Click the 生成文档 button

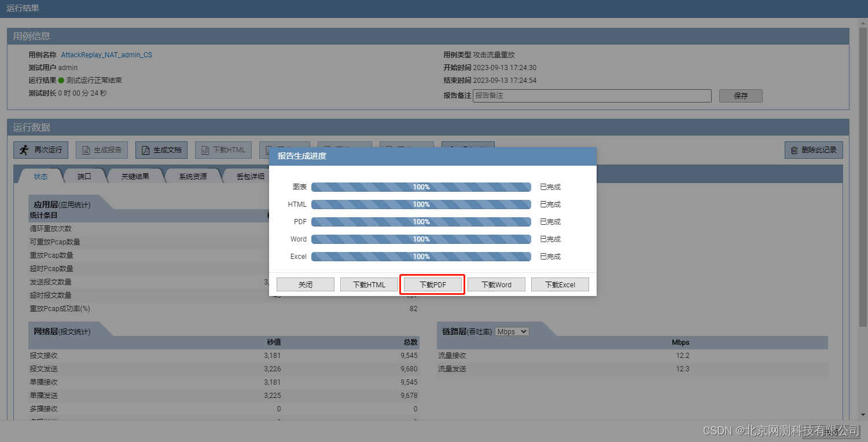161,150
